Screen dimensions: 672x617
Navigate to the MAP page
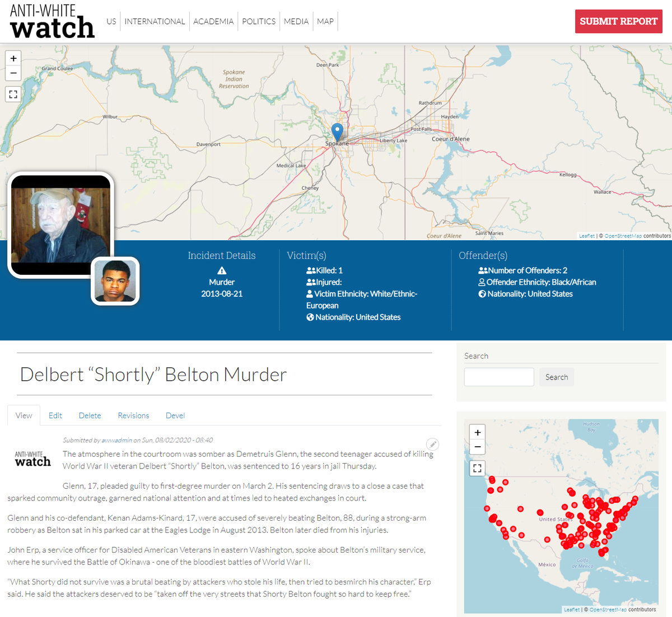pyautogui.click(x=325, y=21)
